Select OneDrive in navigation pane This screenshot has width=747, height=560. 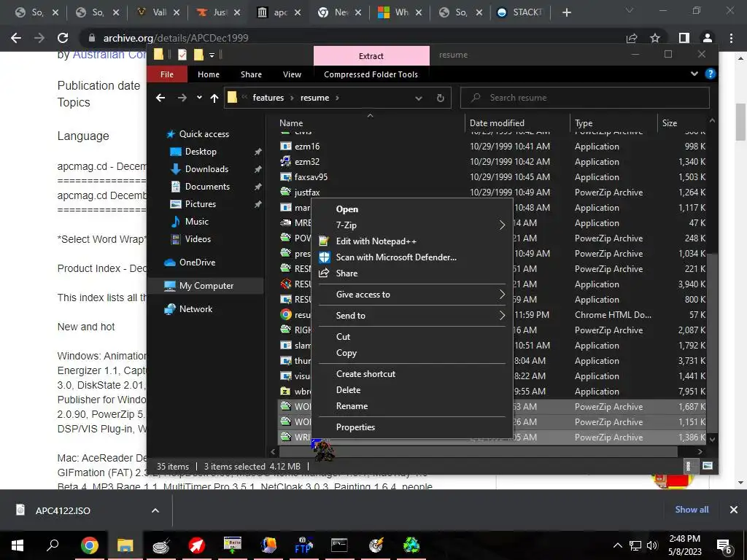pyautogui.click(x=197, y=262)
